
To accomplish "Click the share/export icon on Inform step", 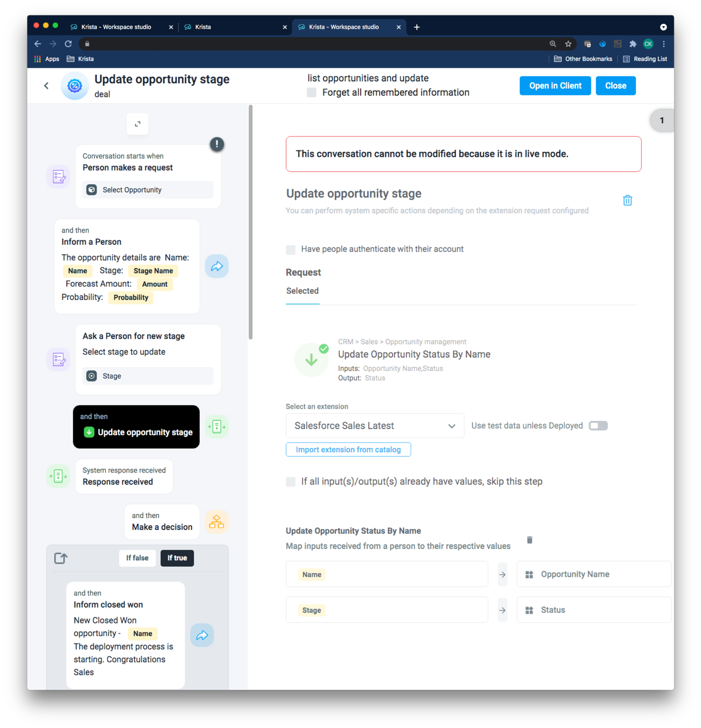I will click(x=217, y=265).
